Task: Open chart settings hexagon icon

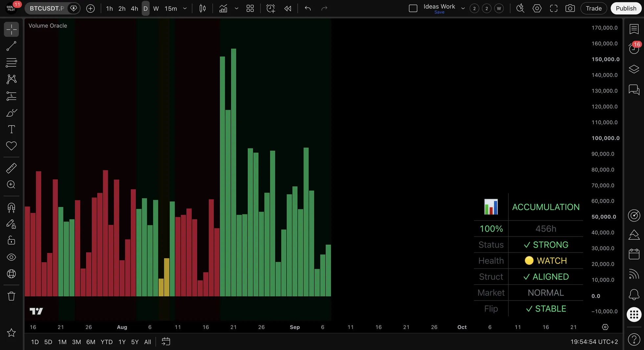Action: [537, 9]
